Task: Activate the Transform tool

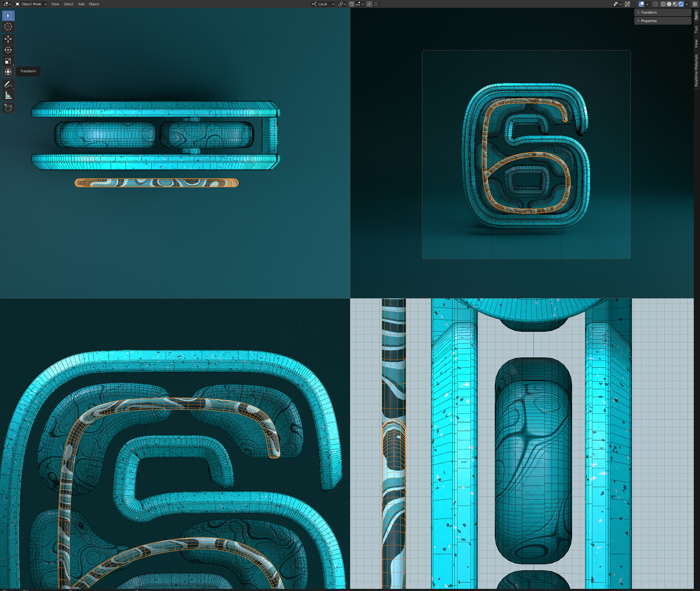Action: click(x=8, y=72)
